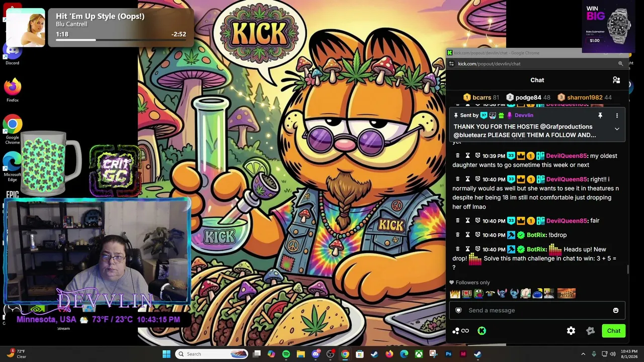Screen dimensions: 644x362
Task: Send message with the green Chat button
Action: 613,331
